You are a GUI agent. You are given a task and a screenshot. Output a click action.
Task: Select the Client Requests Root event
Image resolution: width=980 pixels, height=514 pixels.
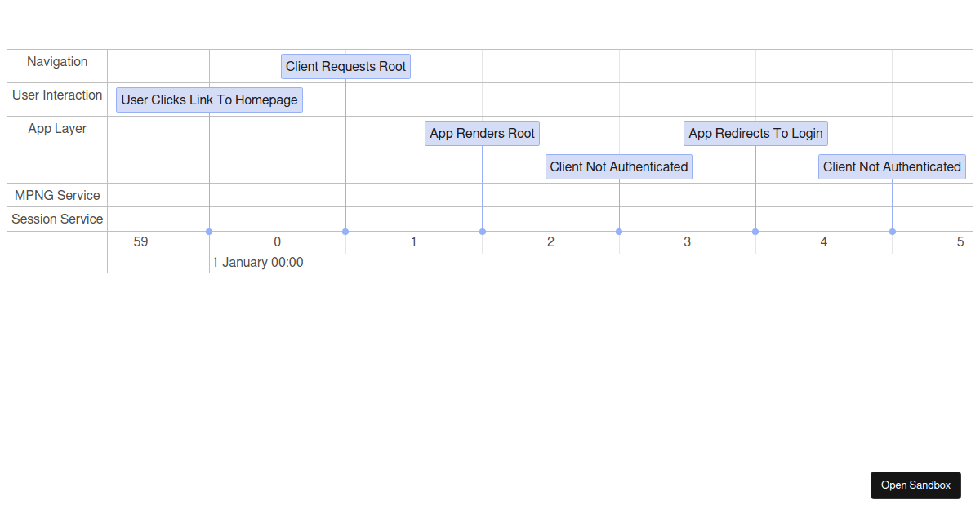point(345,66)
